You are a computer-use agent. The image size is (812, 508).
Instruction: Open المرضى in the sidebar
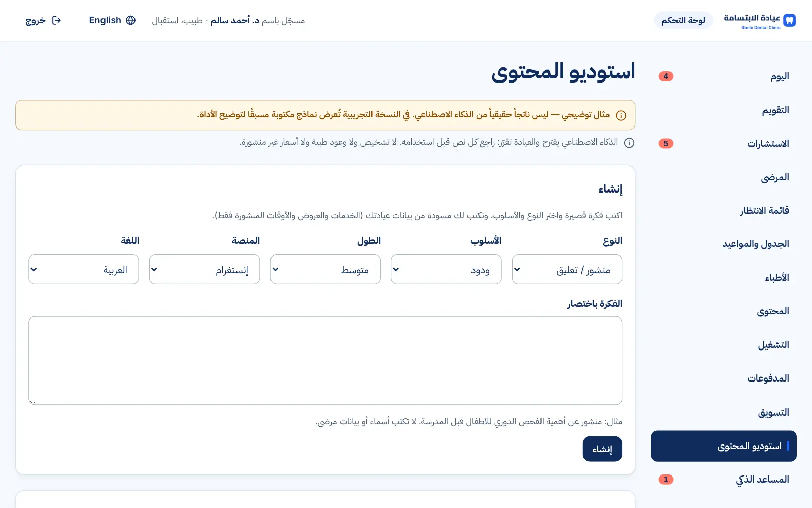(724, 177)
